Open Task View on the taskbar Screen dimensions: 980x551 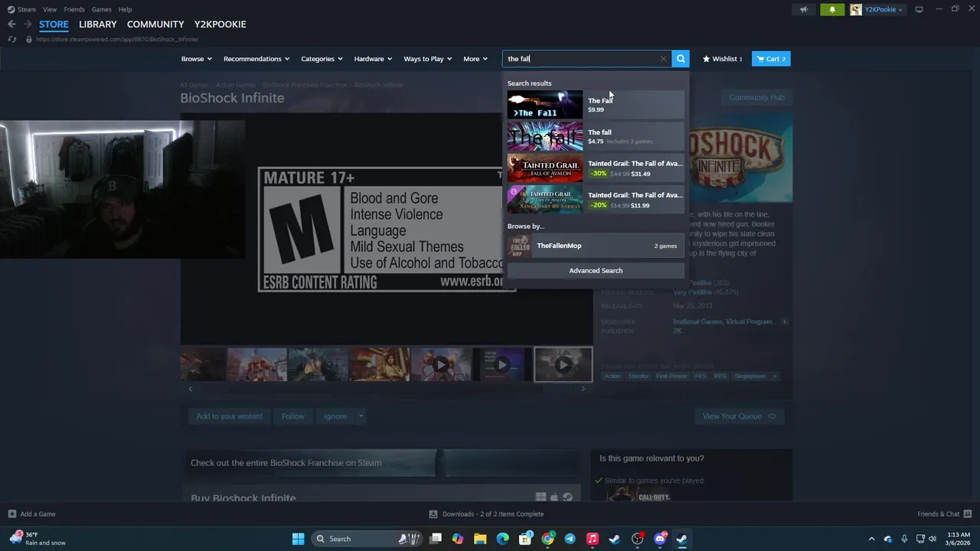[436, 539]
